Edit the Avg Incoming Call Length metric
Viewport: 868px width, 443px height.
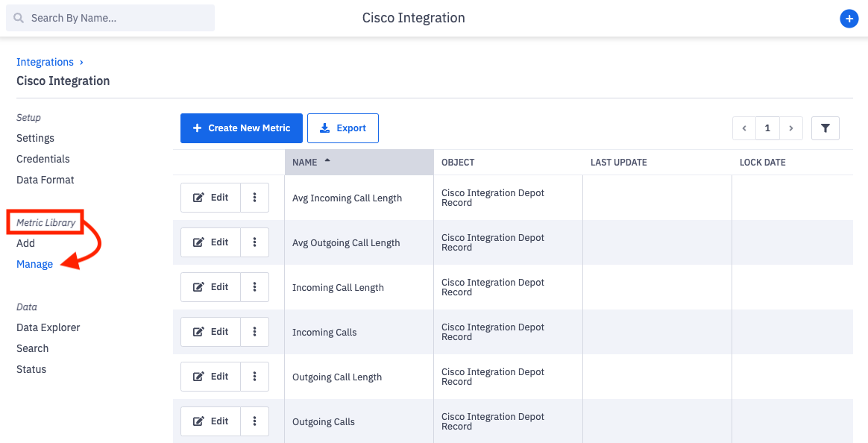(x=210, y=198)
